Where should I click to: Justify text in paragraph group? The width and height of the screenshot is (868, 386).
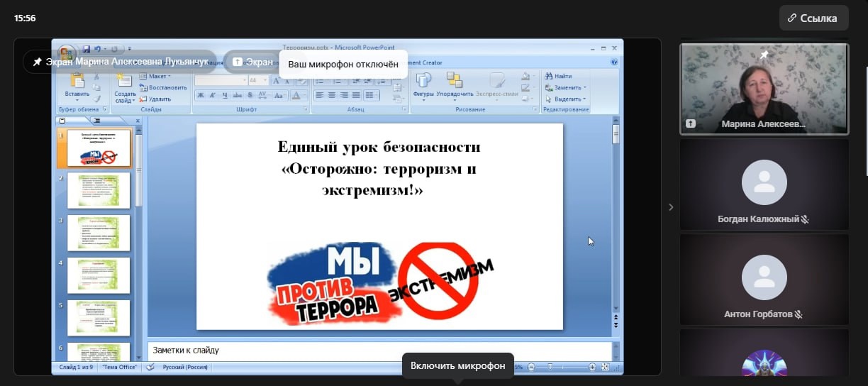coord(355,95)
